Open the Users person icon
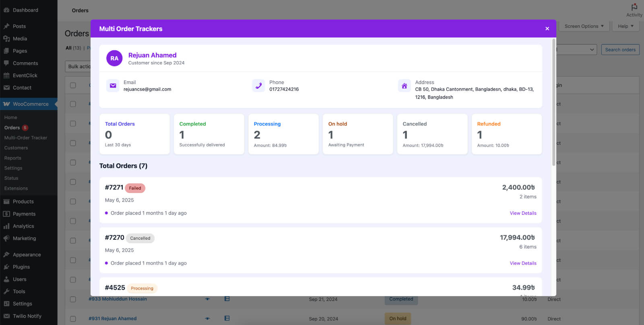Viewport: 644px width, 325px height. pyautogui.click(x=6, y=279)
